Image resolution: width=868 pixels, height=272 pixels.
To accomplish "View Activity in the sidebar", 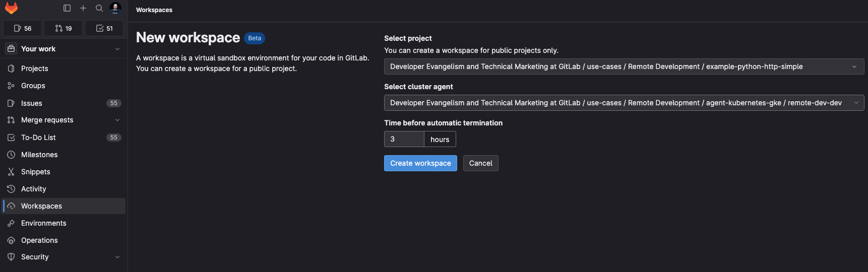I will tap(64, 189).
